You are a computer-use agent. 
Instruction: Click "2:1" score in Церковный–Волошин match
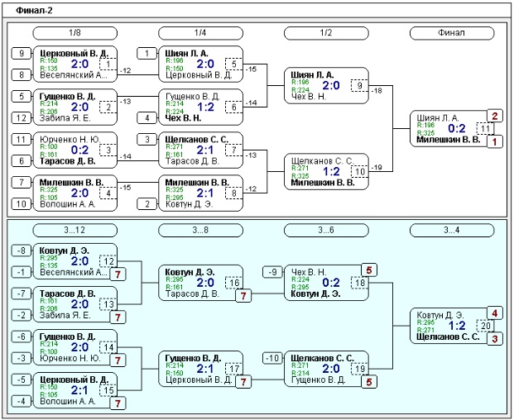tap(79, 390)
